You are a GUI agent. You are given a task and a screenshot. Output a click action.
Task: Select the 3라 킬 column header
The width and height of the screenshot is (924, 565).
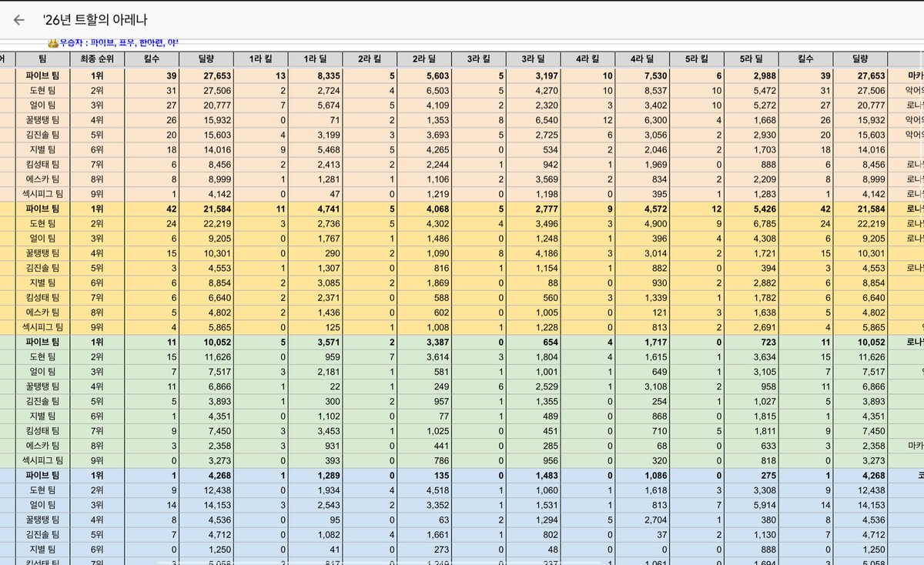click(480, 59)
